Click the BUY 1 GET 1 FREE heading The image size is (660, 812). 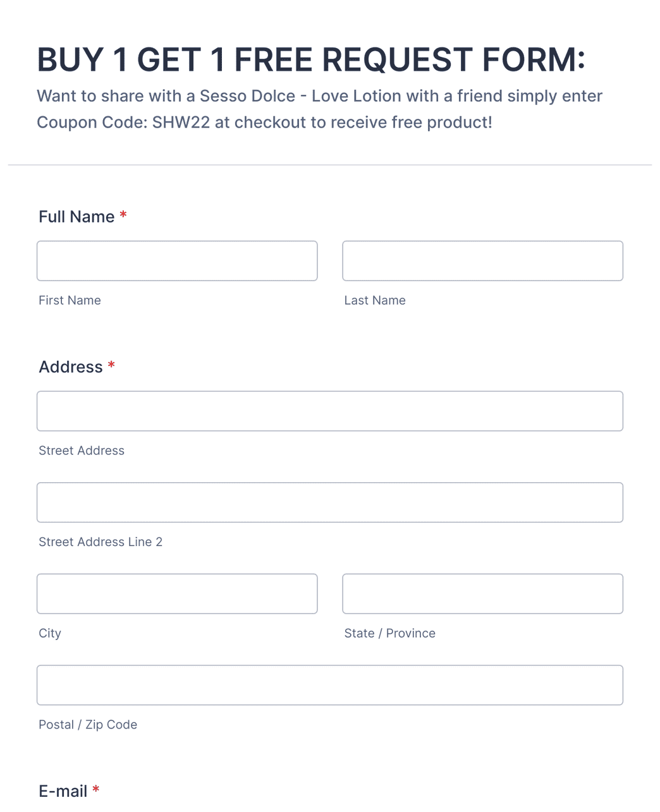(312, 59)
